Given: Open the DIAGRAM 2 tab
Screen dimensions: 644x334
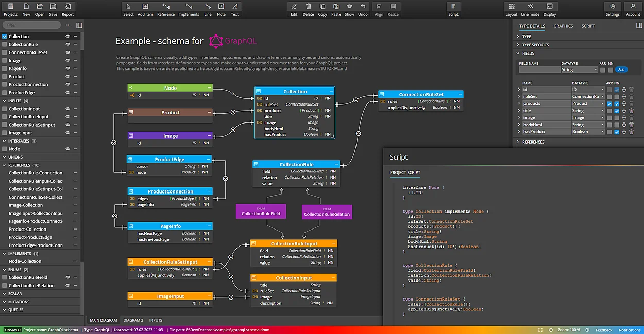Looking at the screenshot, I should pos(133,320).
